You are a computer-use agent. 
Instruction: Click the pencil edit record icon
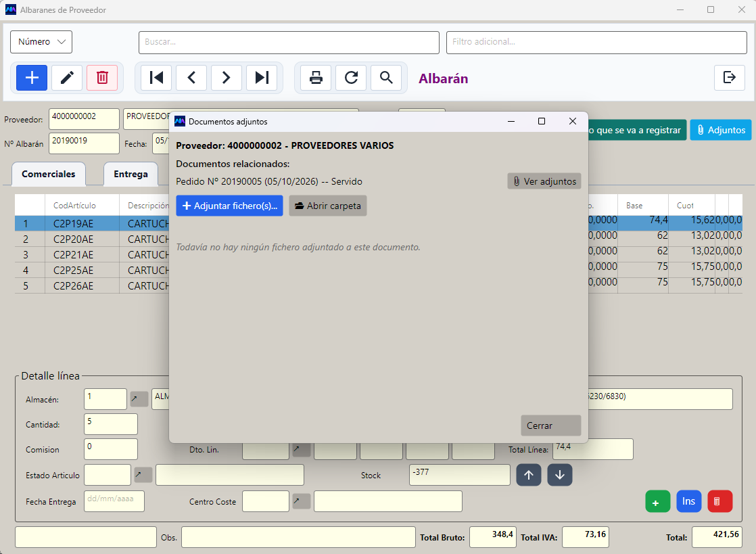point(67,78)
